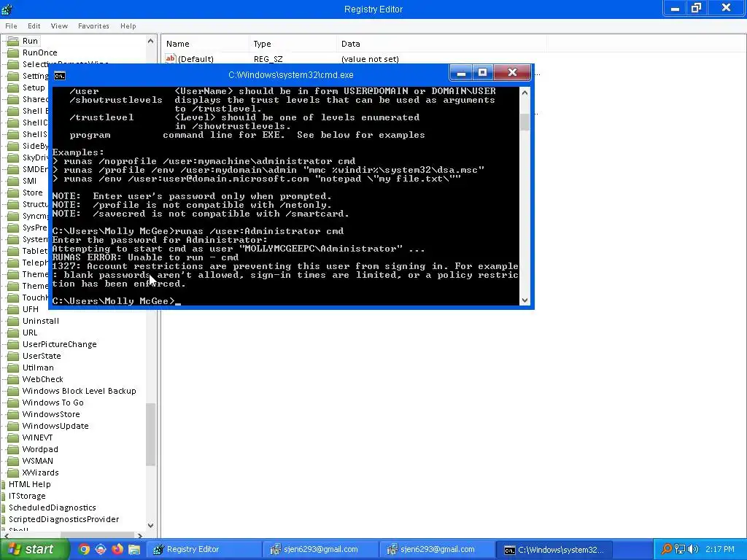Image resolution: width=747 pixels, height=560 pixels.
Task: Select the WindowsUpdate registry key
Action: 55,426
